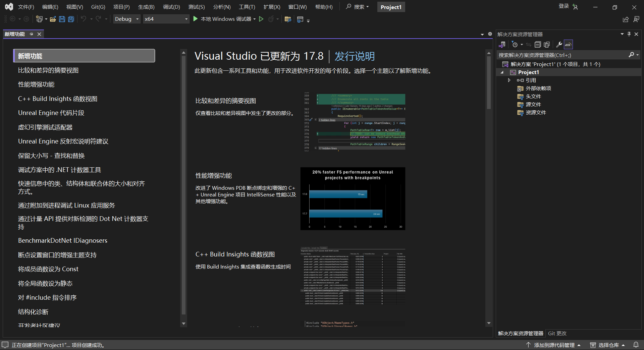This screenshot has width=644, height=350.
Task: Select the 源文件 folder in Solution Explorer
Action: (533, 105)
